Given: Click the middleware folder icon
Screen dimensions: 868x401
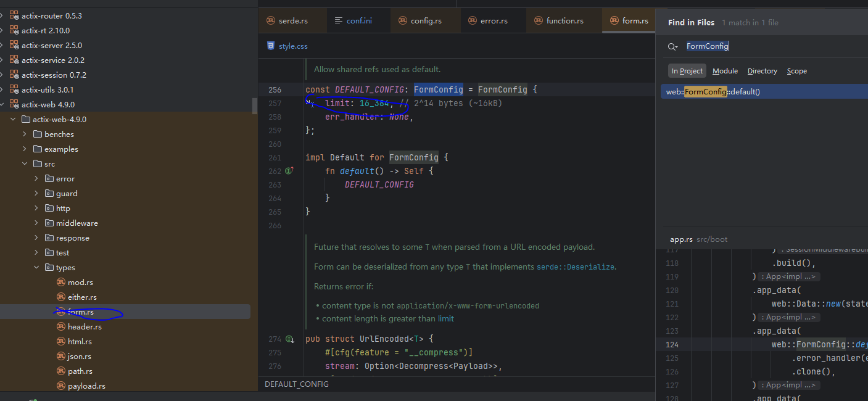Looking at the screenshot, I should [49, 223].
